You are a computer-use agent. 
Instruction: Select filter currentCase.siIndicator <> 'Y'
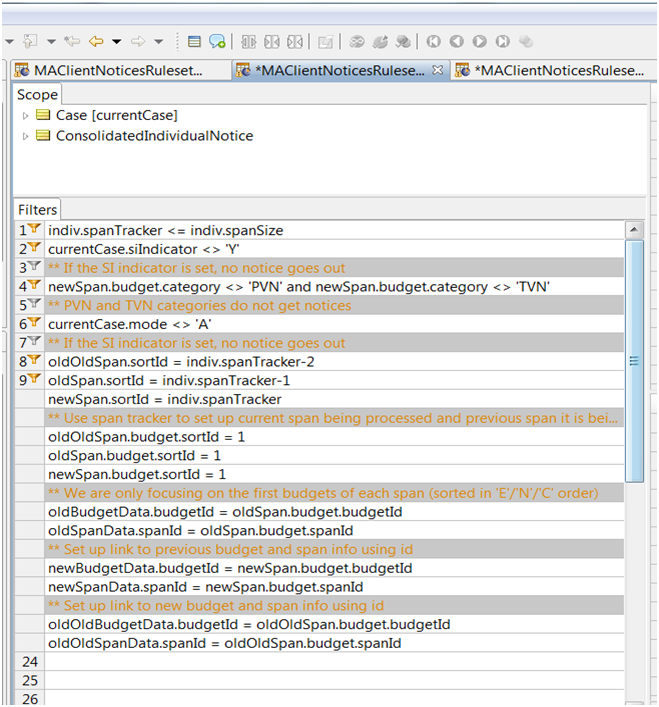(x=334, y=249)
